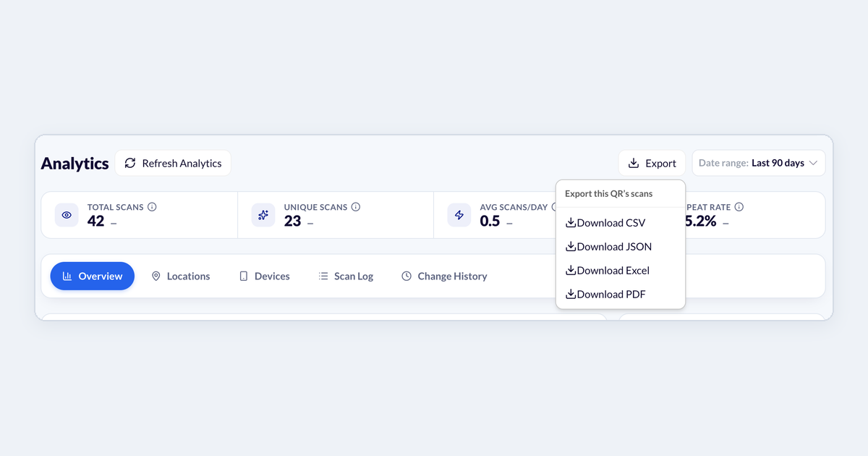Click the Avg Scans/Day value 0.5
This screenshot has height=456, width=868.
tap(490, 221)
